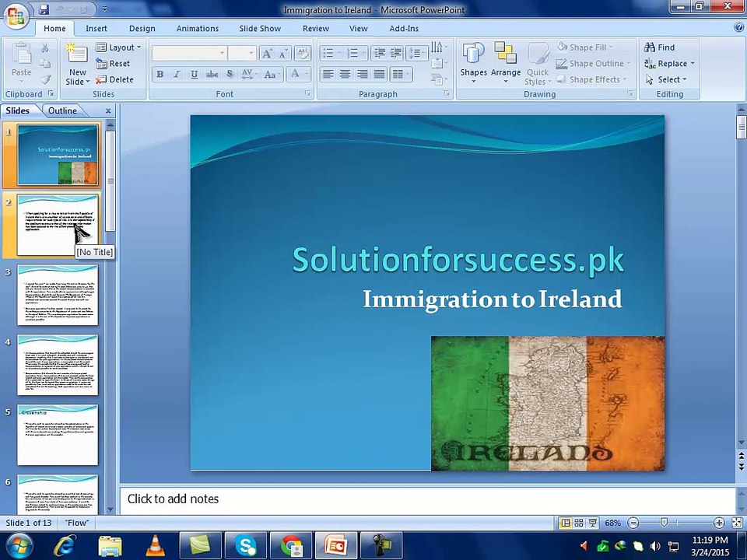The height and width of the screenshot is (560, 747).
Task: Click Grow Font icon
Action: (x=267, y=54)
